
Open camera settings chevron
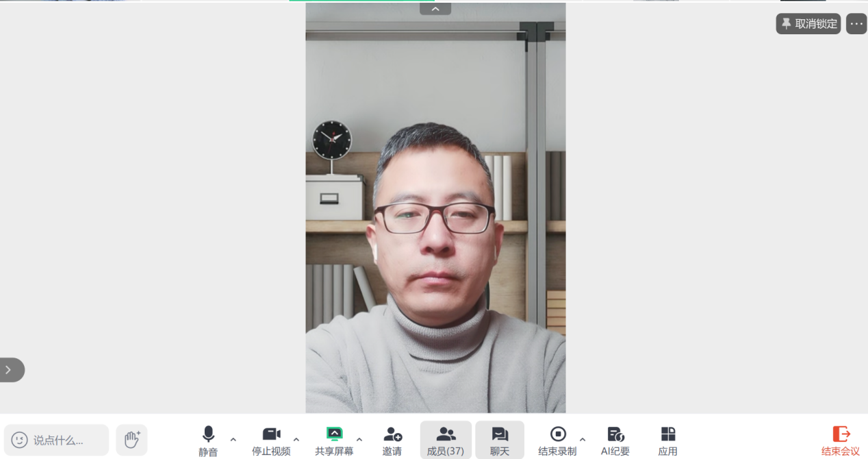[296, 439]
